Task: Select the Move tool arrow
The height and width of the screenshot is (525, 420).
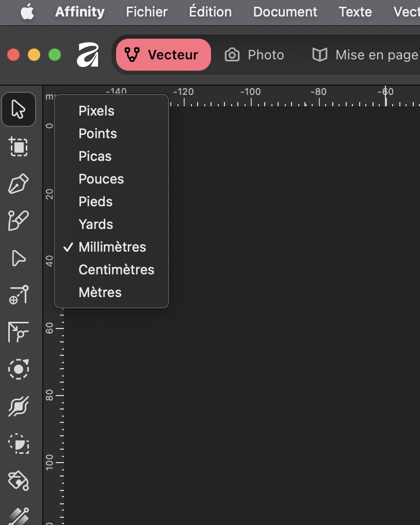Action: pos(19,109)
